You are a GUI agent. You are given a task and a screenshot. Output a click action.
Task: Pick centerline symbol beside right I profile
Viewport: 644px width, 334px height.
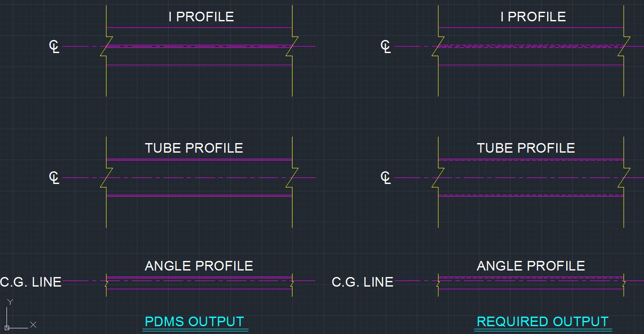click(386, 47)
